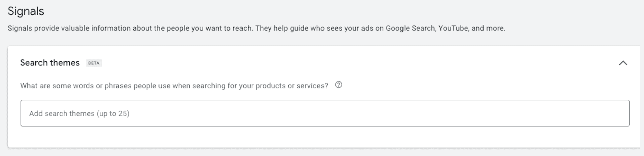Collapse the Search themes section

coord(623,63)
